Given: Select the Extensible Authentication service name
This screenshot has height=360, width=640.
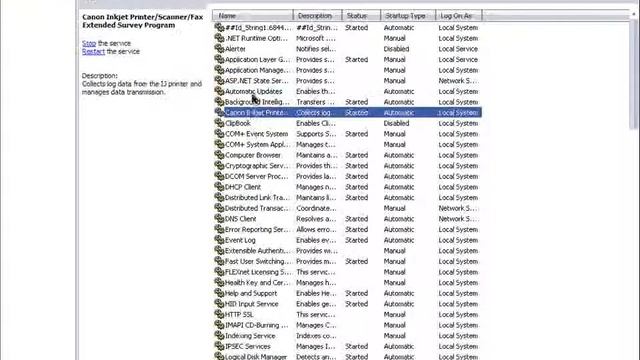Looking at the screenshot, I should pos(257,251).
